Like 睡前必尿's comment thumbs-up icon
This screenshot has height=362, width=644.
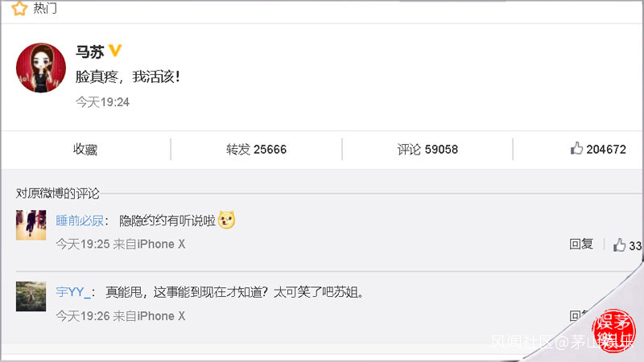[619, 245]
